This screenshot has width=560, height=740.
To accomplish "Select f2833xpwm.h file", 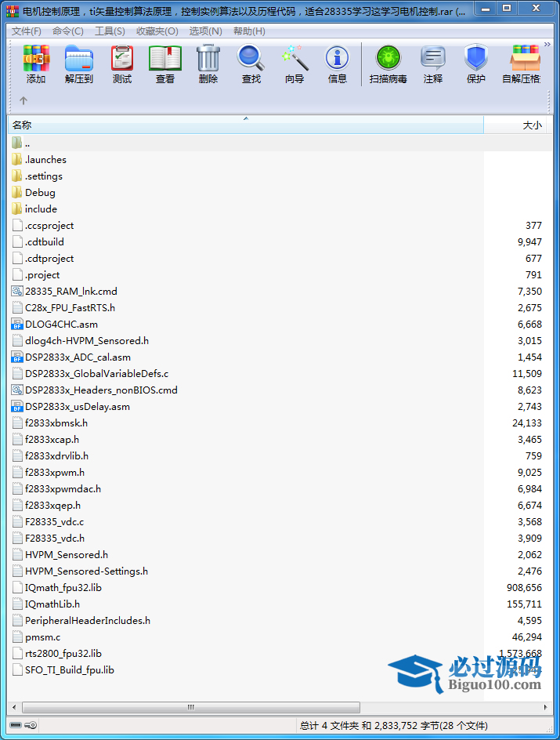I will (x=49, y=473).
